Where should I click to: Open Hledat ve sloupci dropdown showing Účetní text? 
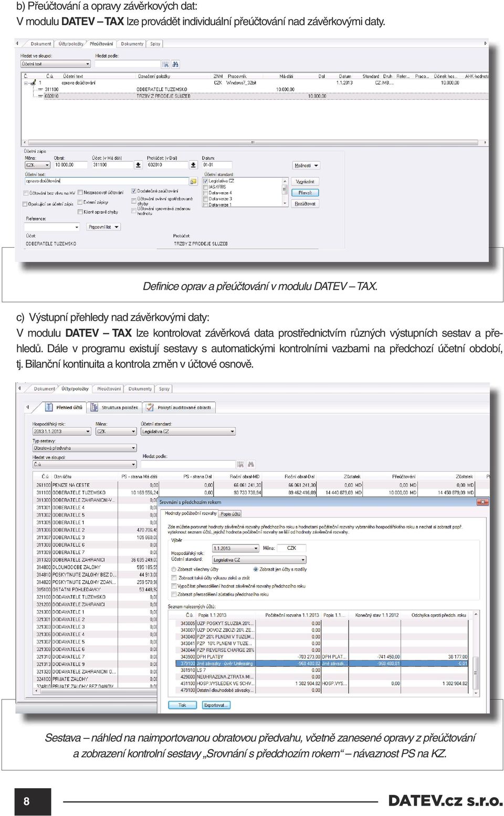click(x=56, y=64)
